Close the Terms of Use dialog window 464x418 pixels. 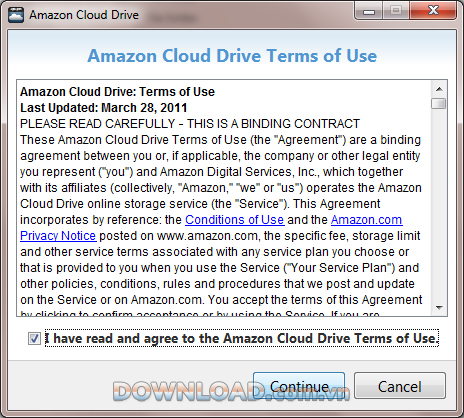[433, 11]
